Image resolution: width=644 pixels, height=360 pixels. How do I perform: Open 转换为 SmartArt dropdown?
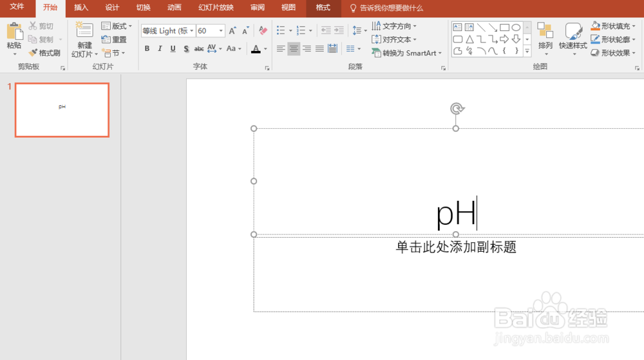tap(406, 53)
